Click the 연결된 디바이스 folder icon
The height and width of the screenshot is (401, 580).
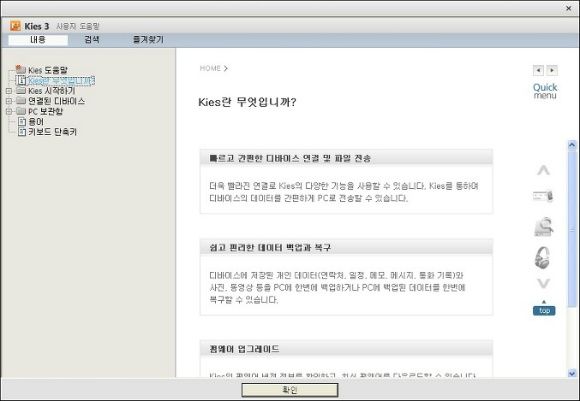pos(21,101)
